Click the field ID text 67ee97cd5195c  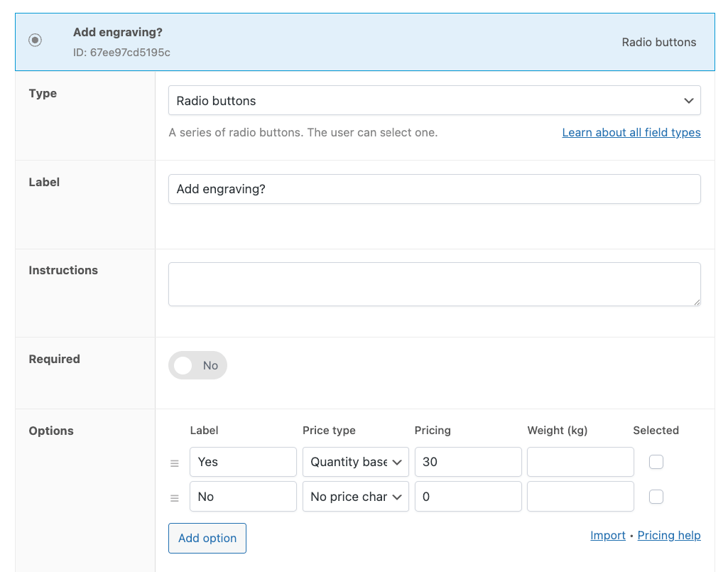130,53
